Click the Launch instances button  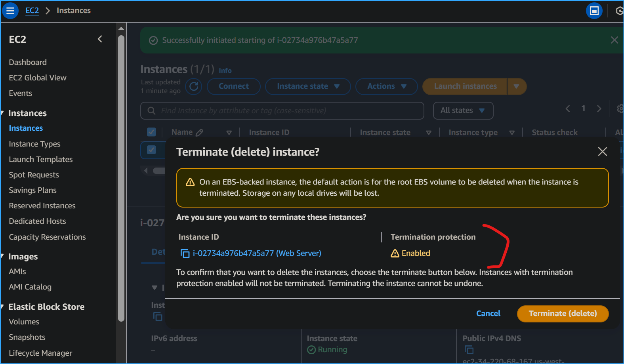click(x=465, y=86)
